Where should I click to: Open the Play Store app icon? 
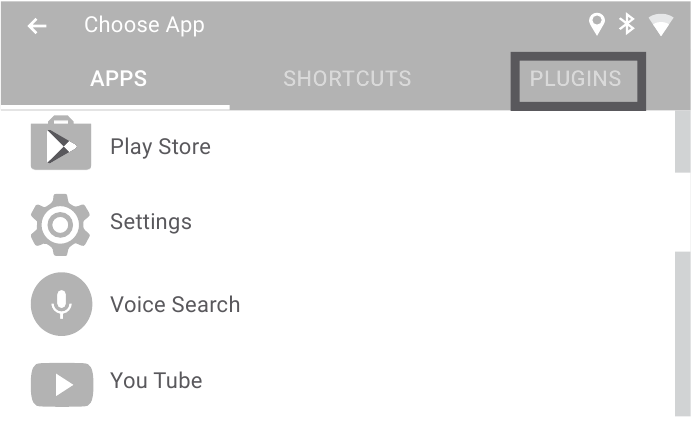coord(60,146)
